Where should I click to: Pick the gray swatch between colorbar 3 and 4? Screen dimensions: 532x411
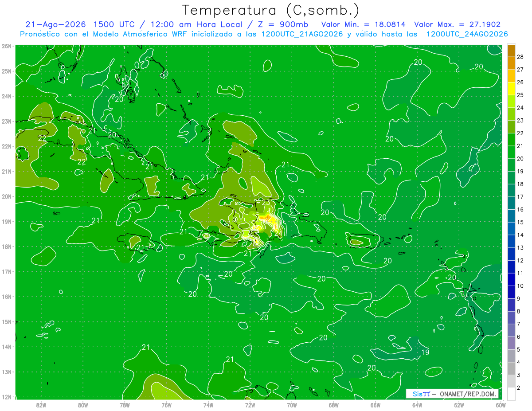click(511, 368)
